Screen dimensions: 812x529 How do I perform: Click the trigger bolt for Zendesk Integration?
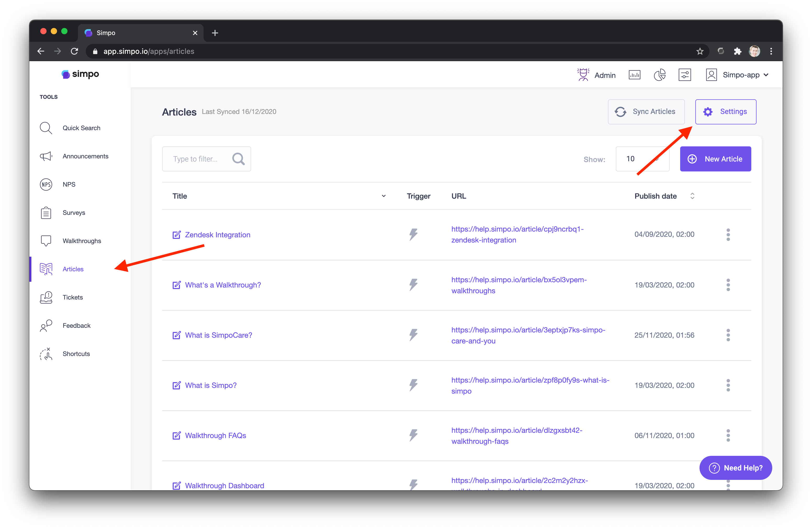pos(413,234)
